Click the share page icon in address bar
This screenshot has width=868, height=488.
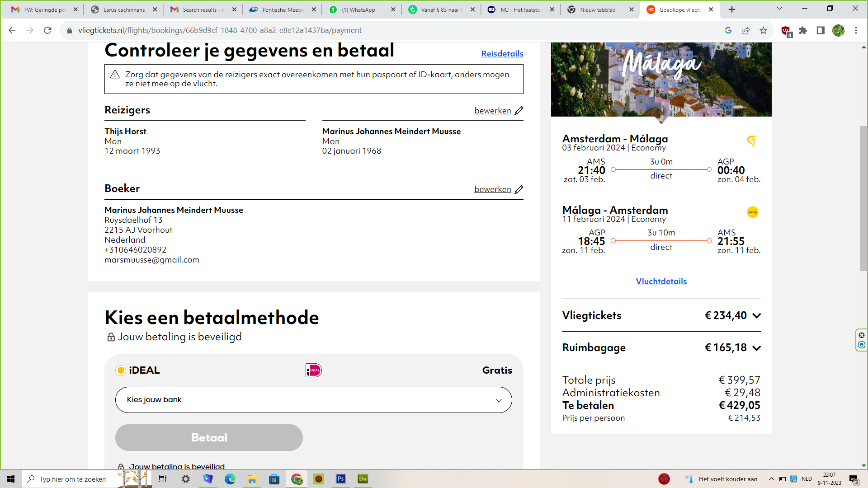point(746,30)
